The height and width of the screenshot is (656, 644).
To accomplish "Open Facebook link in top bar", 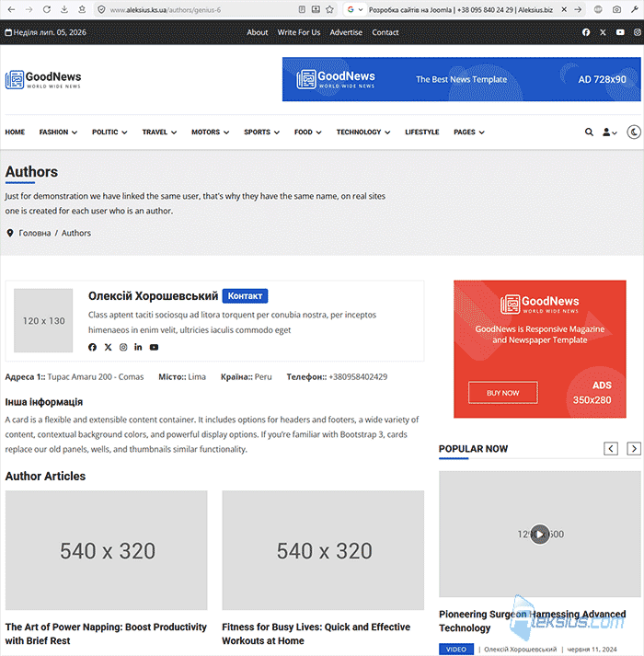I will [586, 32].
